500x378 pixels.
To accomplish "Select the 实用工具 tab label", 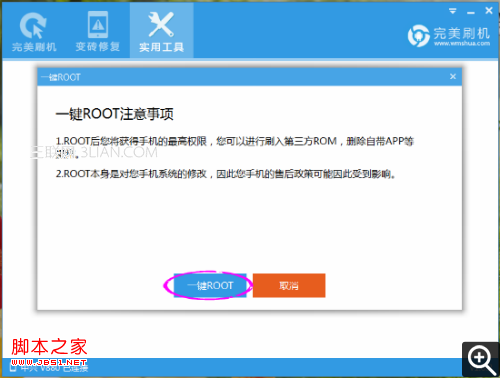I will pyautogui.click(x=161, y=47).
